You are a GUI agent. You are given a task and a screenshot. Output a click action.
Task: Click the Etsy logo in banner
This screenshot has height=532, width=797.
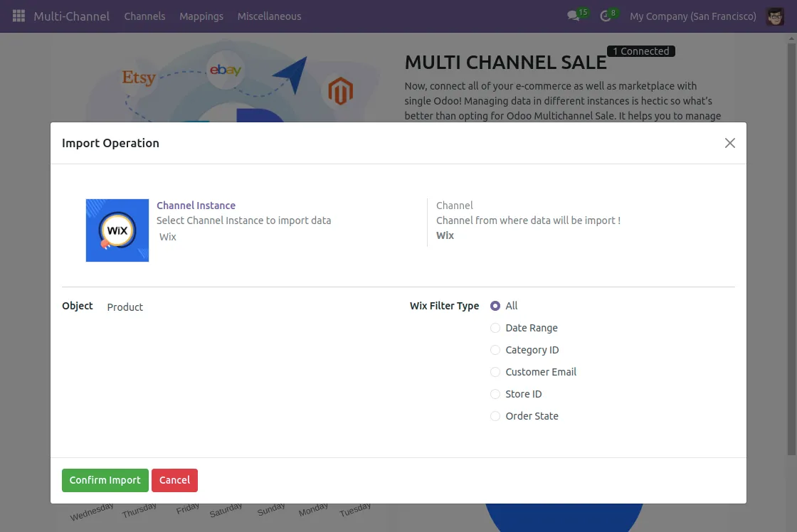[x=139, y=78]
